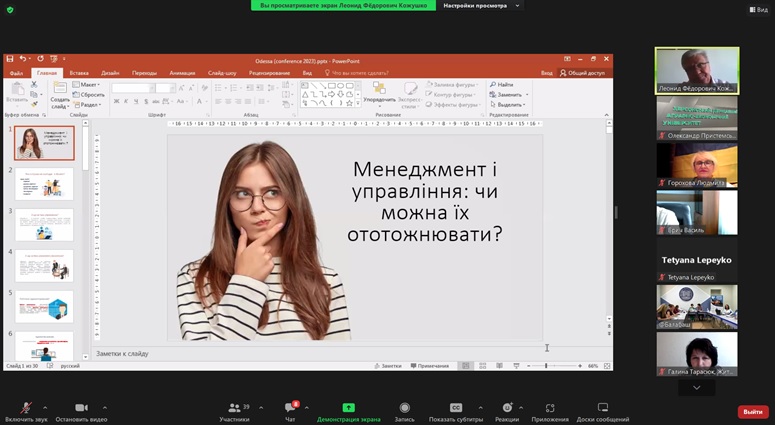
Task: Click Save icon in PowerPoint title bar
Action: pyautogui.click(x=9, y=59)
